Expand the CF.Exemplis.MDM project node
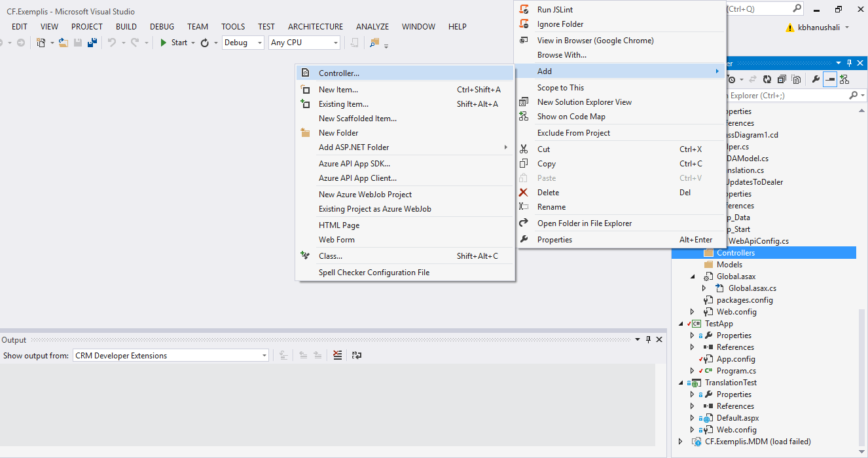Image resolution: width=868 pixels, height=458 pixels. pos(681,442)
